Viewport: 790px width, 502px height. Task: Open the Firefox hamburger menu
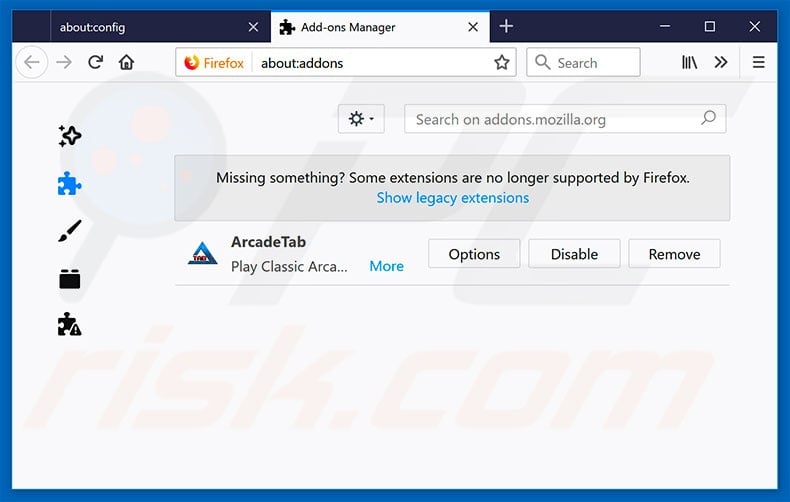(x=758, y=62)
